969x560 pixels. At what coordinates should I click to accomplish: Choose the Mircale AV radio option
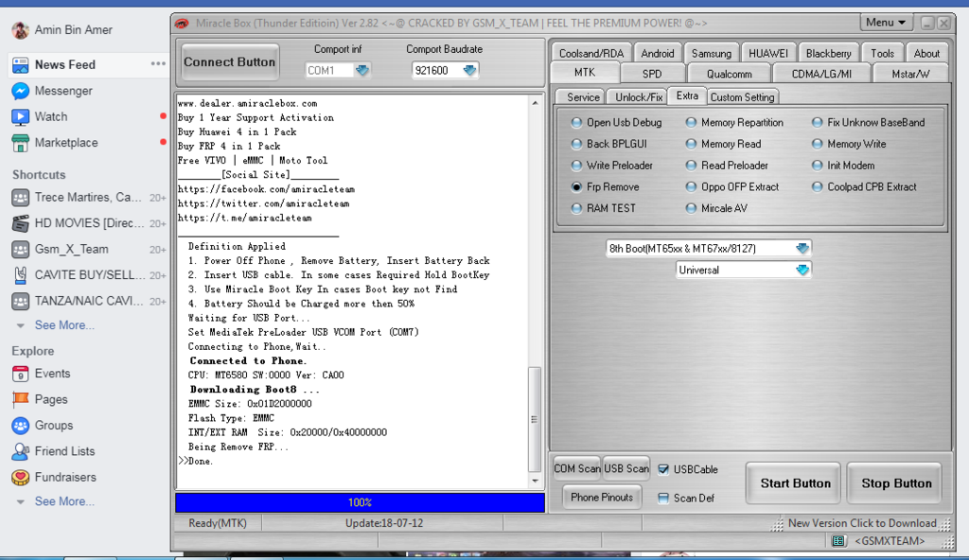pyautogui.click(x=691, y=208)
